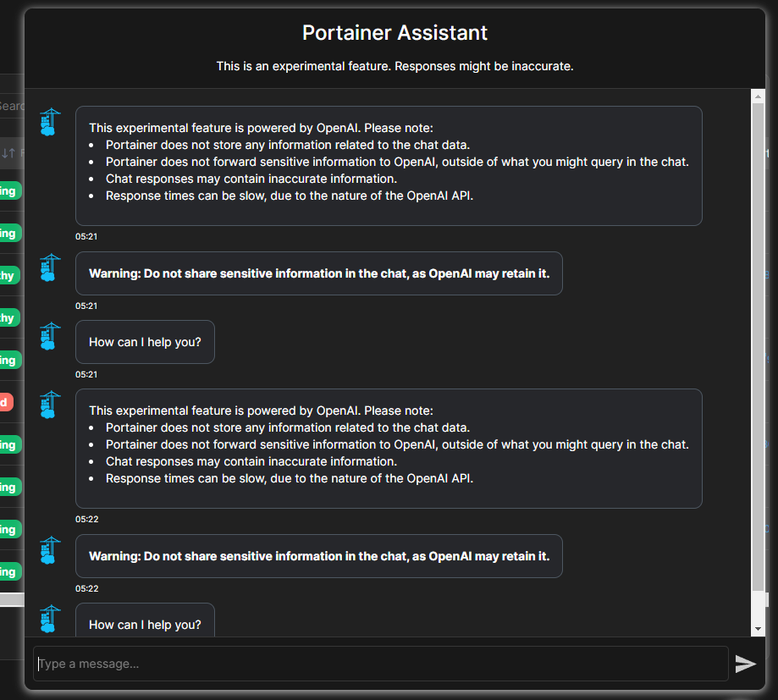Click the sort arrows icon in the background table header
Viewport: 778px width, 700px height.
8,153
